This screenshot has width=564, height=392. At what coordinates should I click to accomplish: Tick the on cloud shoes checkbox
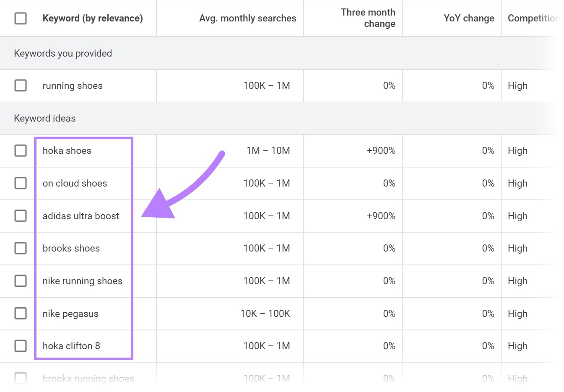click(x=21, y=183)
